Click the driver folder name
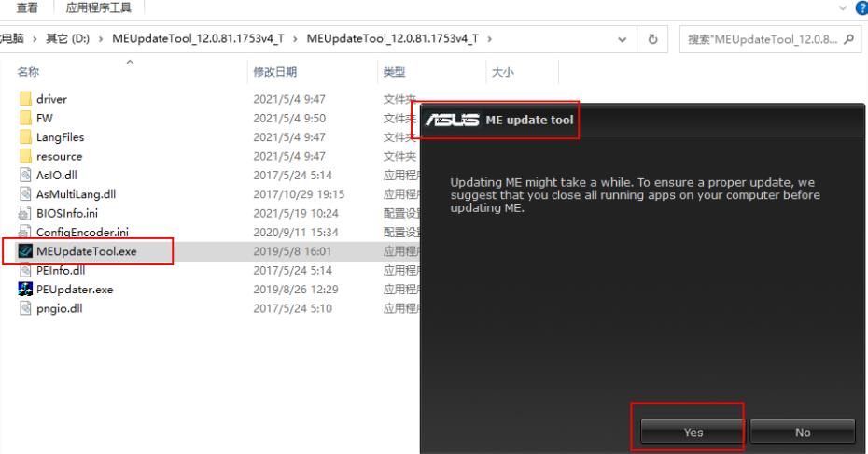 point(51,99)
